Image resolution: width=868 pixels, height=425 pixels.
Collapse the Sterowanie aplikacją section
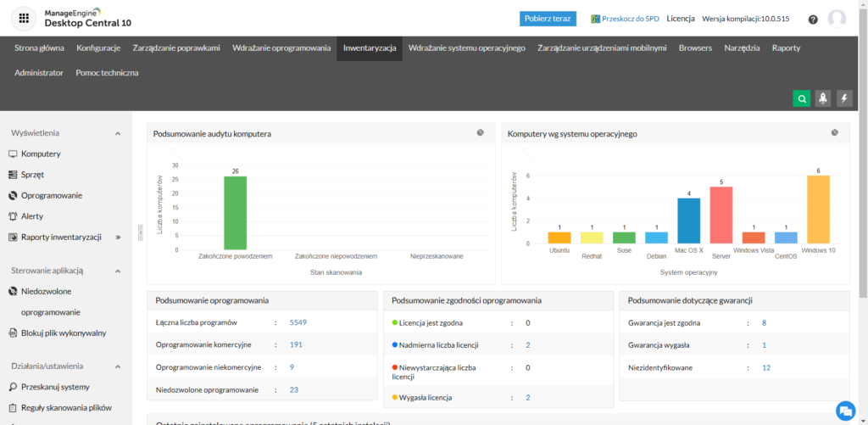point(117,271)
